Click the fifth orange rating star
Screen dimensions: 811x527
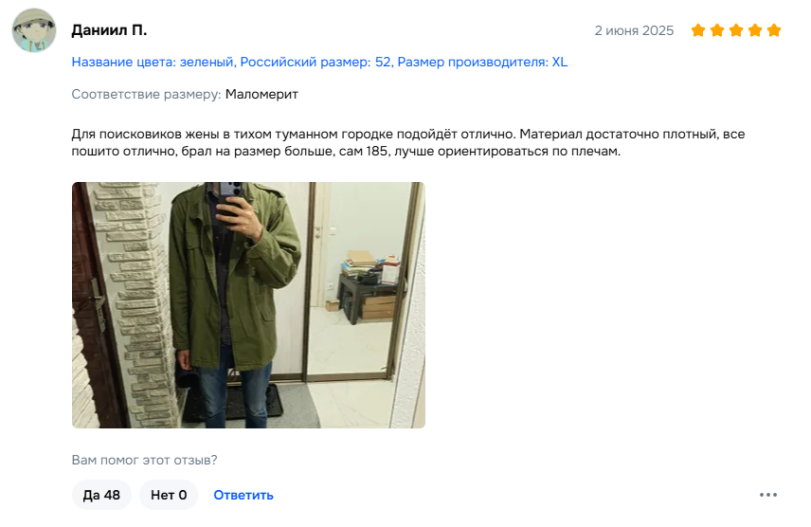[774, 31]
